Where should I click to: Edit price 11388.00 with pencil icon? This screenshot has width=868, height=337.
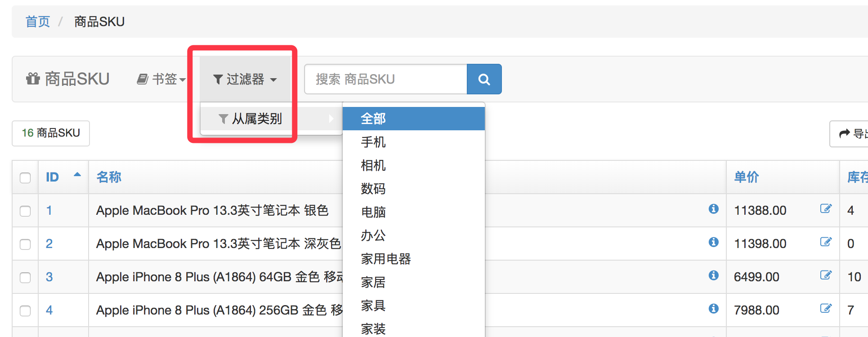pyautogui.click(x=826, y=208)
